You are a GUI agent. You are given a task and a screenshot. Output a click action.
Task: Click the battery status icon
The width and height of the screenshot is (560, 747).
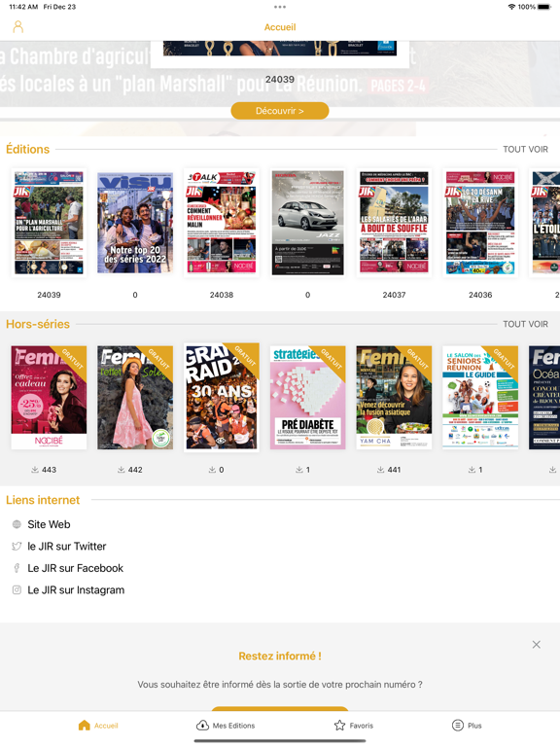tap(544, 7)
